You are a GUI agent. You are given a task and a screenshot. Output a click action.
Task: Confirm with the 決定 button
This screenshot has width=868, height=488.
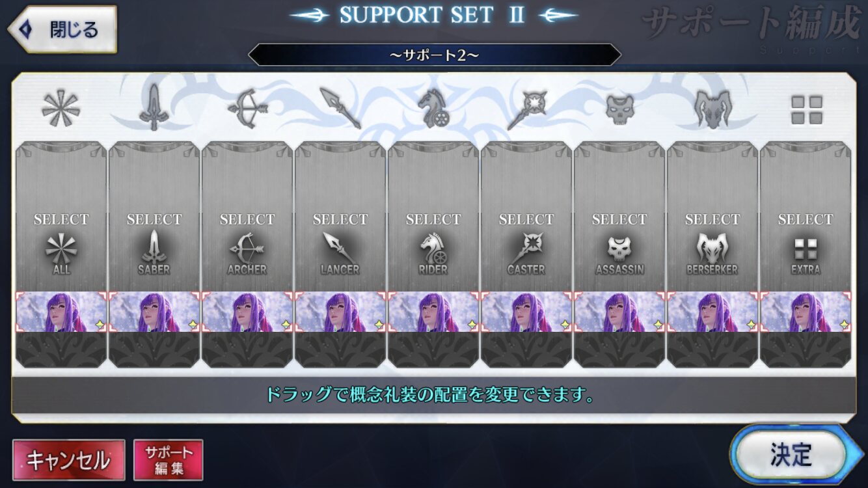pyautogui.click(x=791, y=455)
